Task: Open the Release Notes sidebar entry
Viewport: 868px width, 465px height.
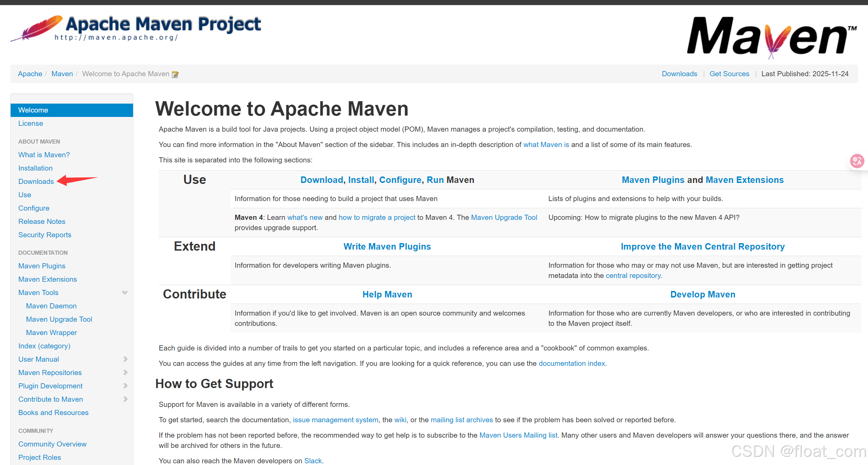Action: 42,222
